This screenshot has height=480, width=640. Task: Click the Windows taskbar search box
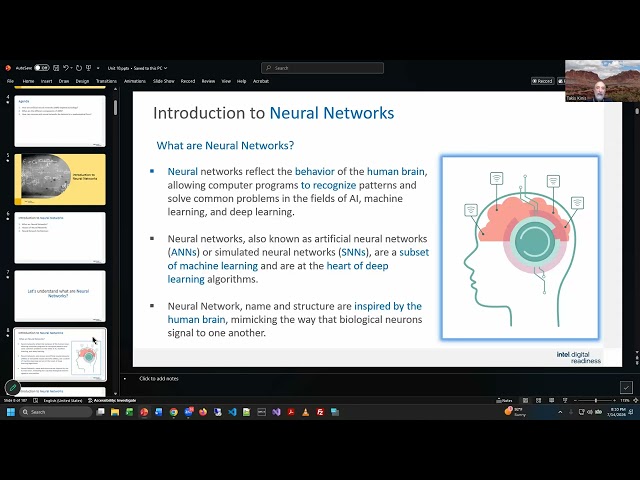tap(56, 412)
